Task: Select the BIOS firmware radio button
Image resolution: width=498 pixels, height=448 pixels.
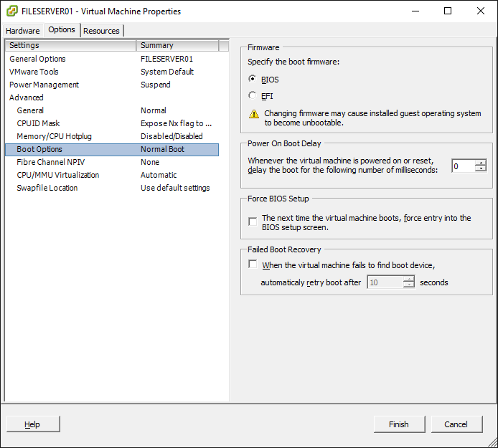Action: [x=252, y=79]
